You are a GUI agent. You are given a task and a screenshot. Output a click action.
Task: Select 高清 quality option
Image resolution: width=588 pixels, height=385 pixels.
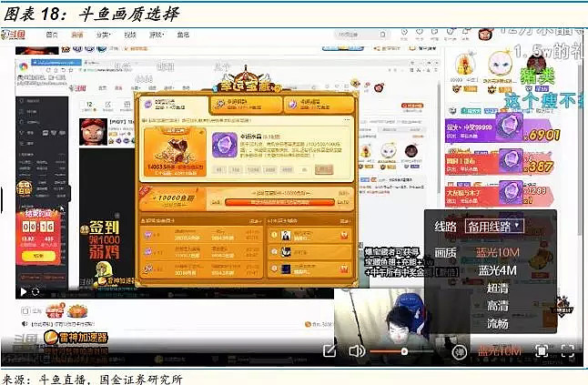pyautogui.click(x=497, y=306)
